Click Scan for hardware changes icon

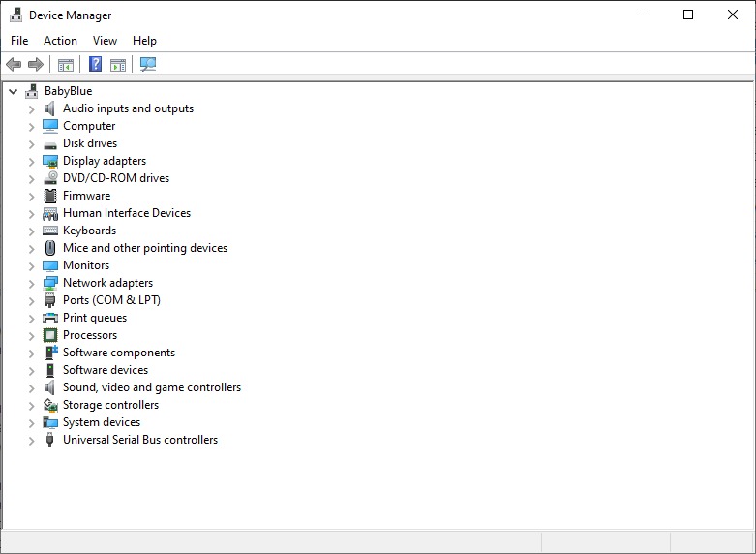pos(148,65)
